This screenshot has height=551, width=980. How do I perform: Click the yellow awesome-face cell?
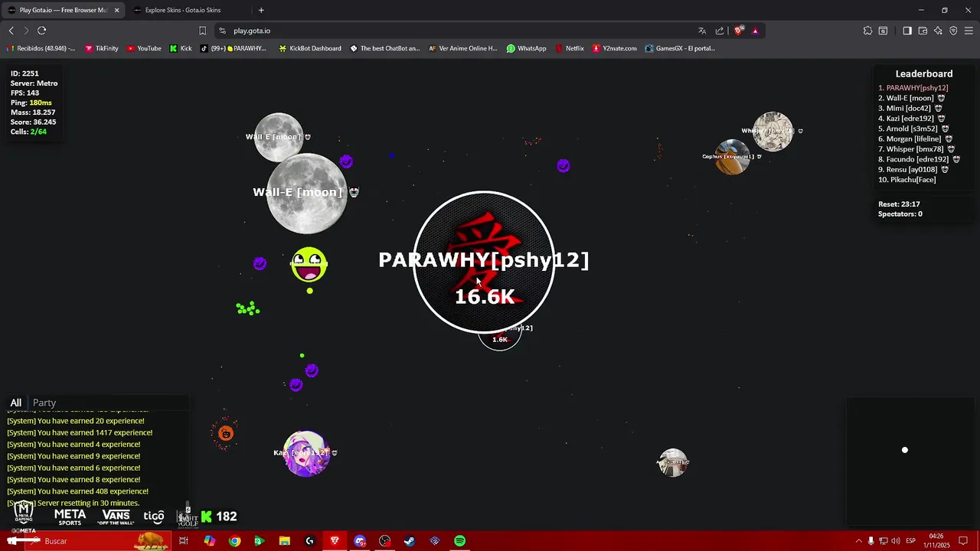pyautogui.click(x=309, y=265)
